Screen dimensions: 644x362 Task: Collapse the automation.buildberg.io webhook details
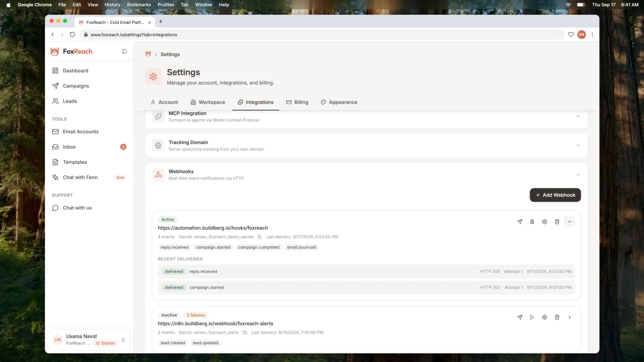[569, 222]
